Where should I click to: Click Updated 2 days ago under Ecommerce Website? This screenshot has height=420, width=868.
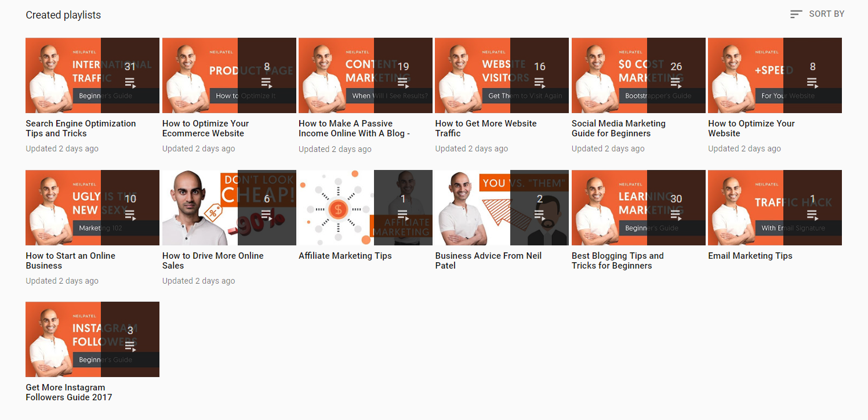pyautogui.click(x=199, y=149)
